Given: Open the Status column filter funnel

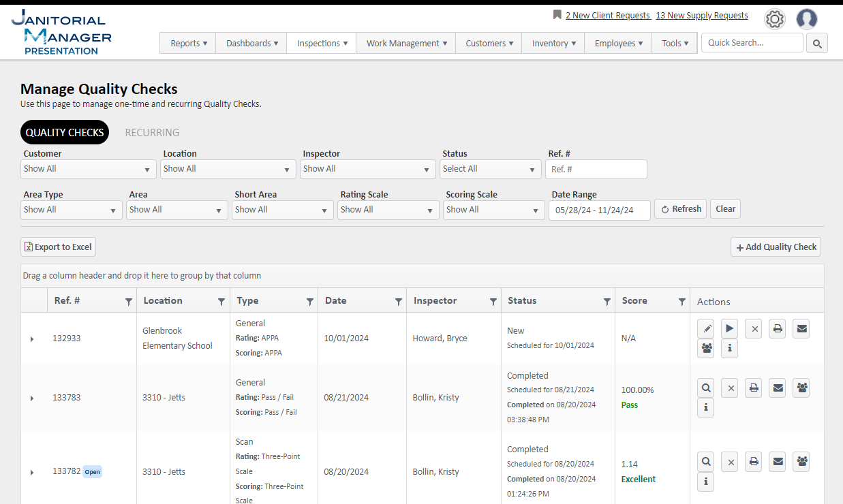Looking at the screenshot, I should coord(607,302).
